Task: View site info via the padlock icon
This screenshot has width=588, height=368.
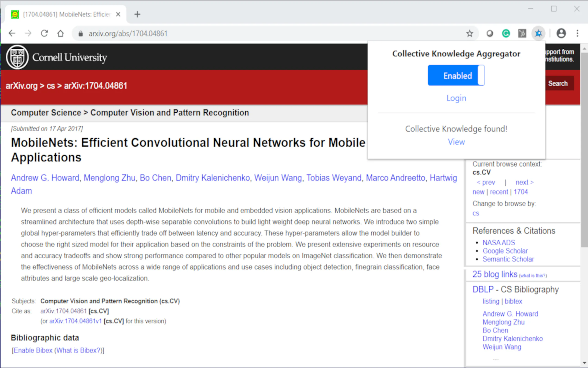Action: click(81, 34)
